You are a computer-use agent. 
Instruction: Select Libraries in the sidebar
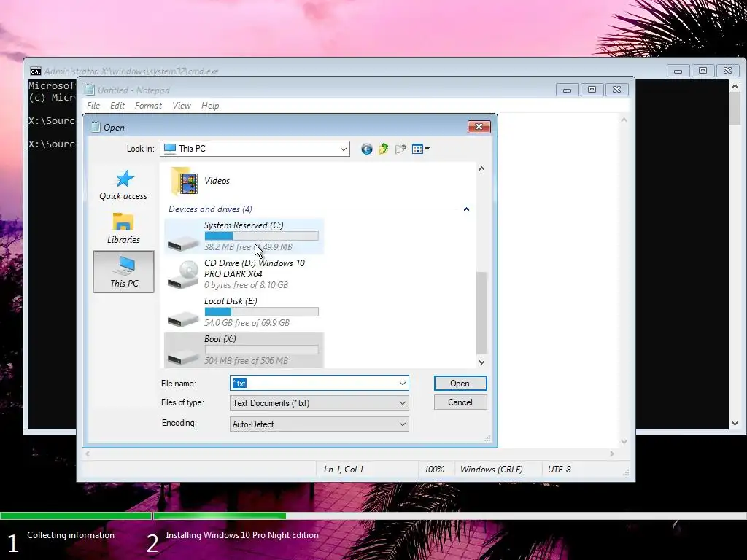(123, 228)
